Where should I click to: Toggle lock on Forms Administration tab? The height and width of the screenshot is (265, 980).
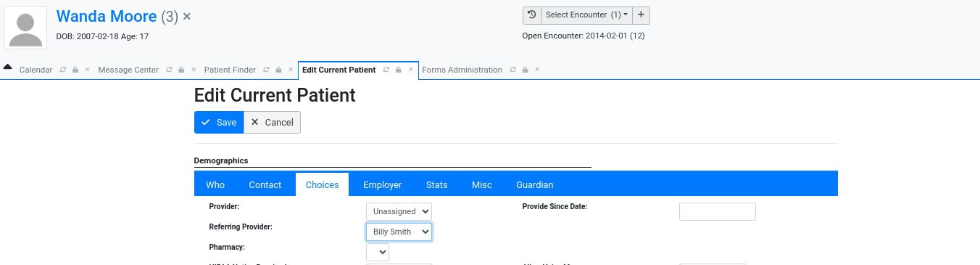(525, 70)
